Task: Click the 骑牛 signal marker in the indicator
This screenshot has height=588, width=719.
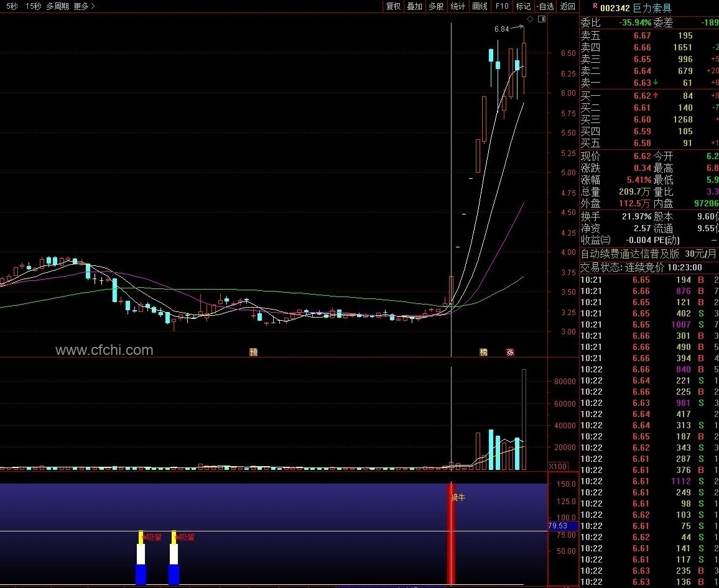Action: [458, 497]
